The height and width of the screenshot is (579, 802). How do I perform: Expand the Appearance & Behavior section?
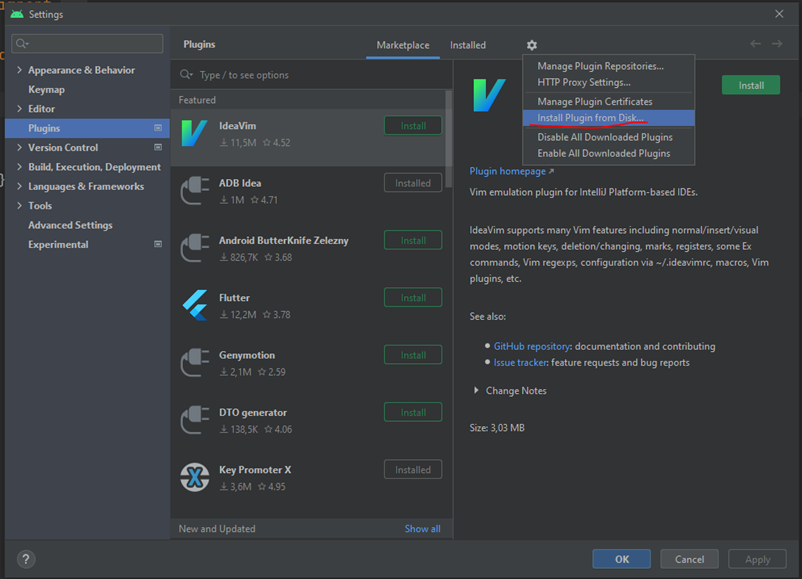pyautogui.click(x=19, y=70)
